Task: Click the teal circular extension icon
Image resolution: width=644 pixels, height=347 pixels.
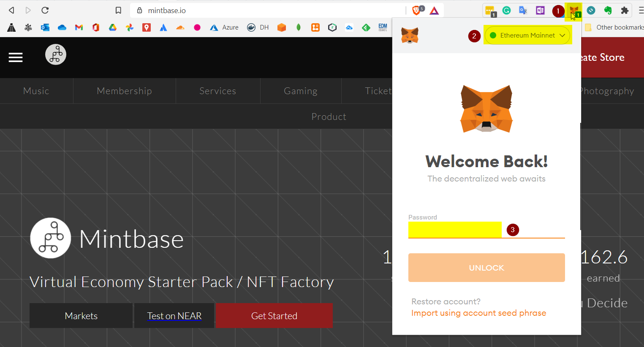Action: 591,11
